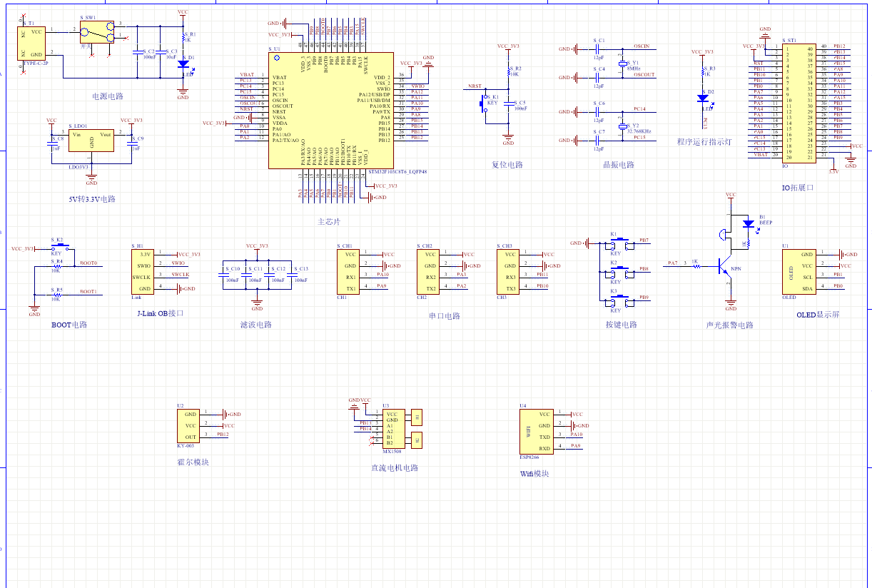Screen dimensions: 872x588
Task: Click the S_SW1 power switch symbol
Action: 97,32
